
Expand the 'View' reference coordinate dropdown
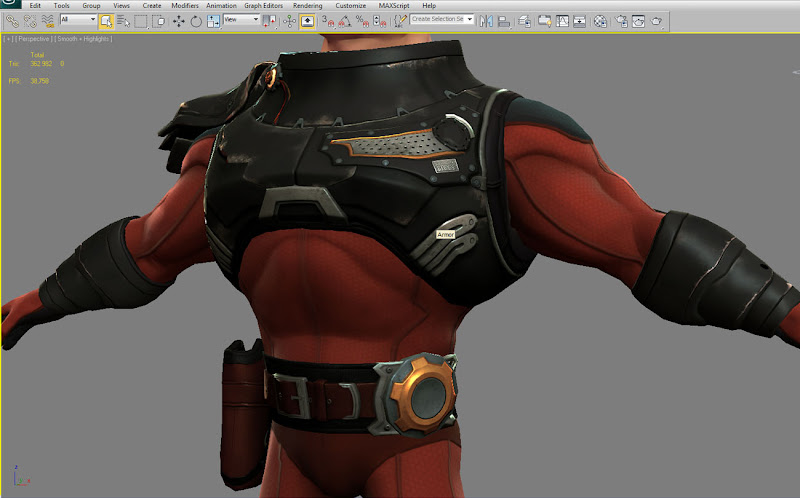click(x=239, y=20)
